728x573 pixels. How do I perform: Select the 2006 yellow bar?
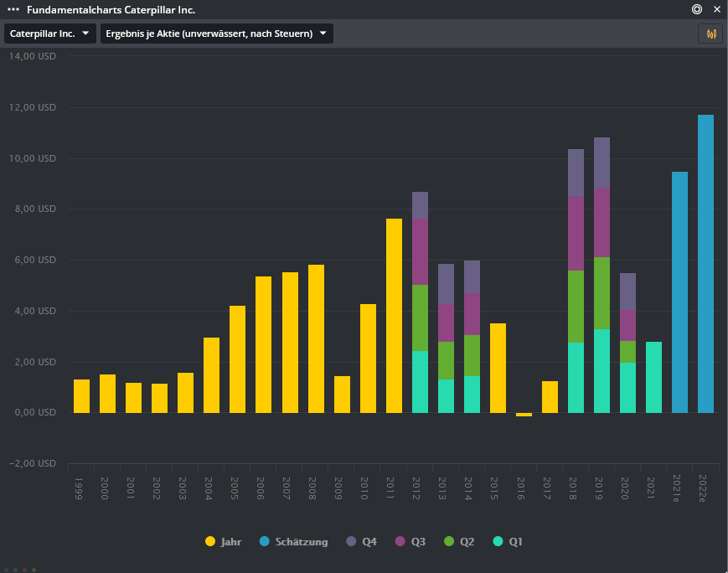click(x=264, y=344)
